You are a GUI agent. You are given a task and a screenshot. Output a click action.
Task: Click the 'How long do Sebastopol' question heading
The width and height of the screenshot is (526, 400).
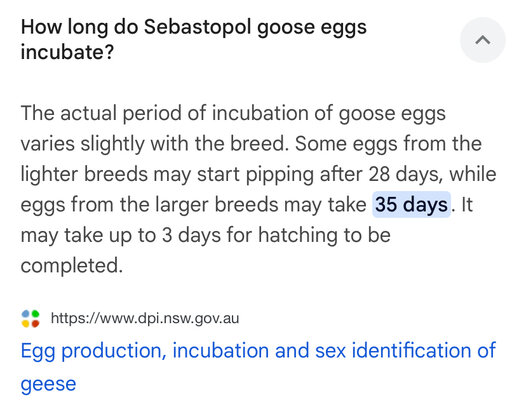pyautogui.click(x=194, y=39)
